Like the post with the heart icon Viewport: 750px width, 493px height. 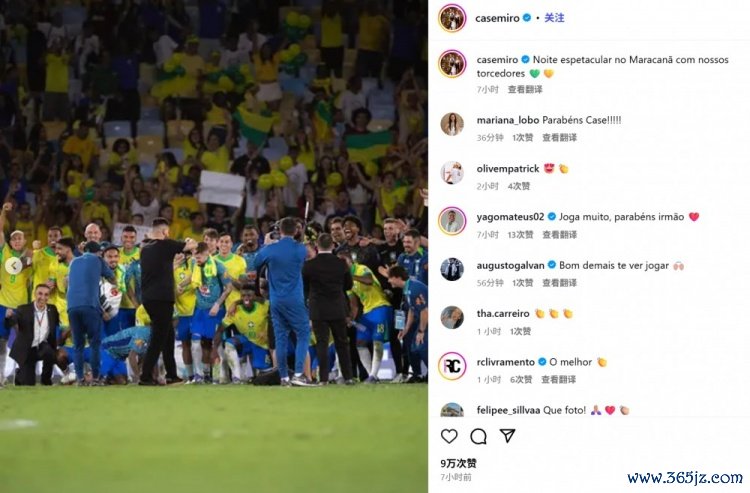[x=449, y=436]
